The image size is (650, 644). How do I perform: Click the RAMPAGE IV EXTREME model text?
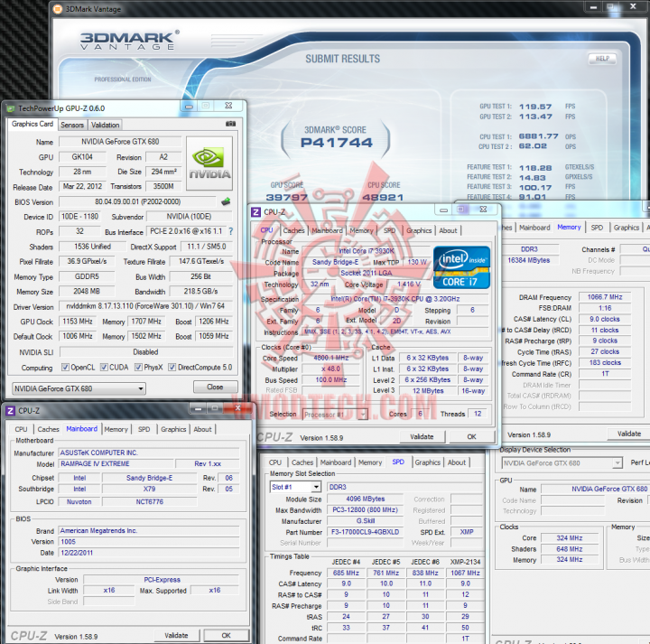(95, 463)
